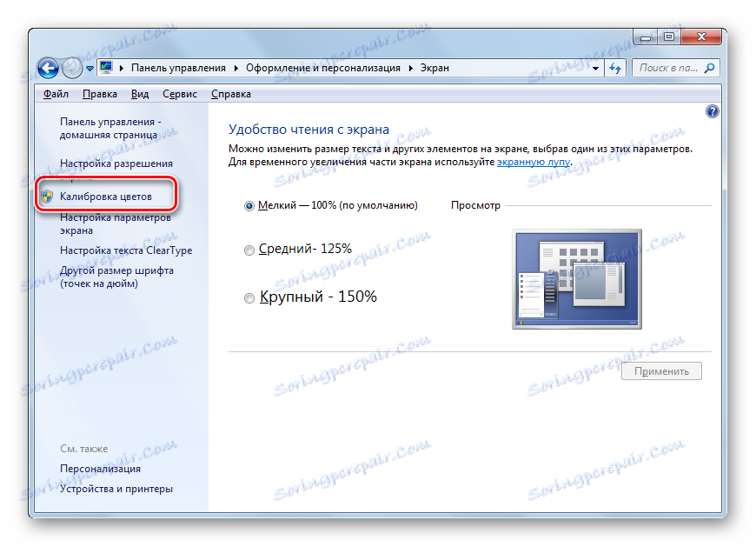
Task: Select the Мелкий — 100% radio button
Action: (249, 206)
